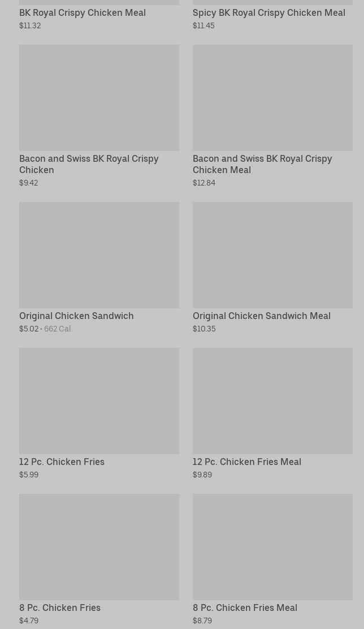
Task: Open Original Chicken Sandwich Meal title
Action: pyautogui.click(x=261, y=316)
